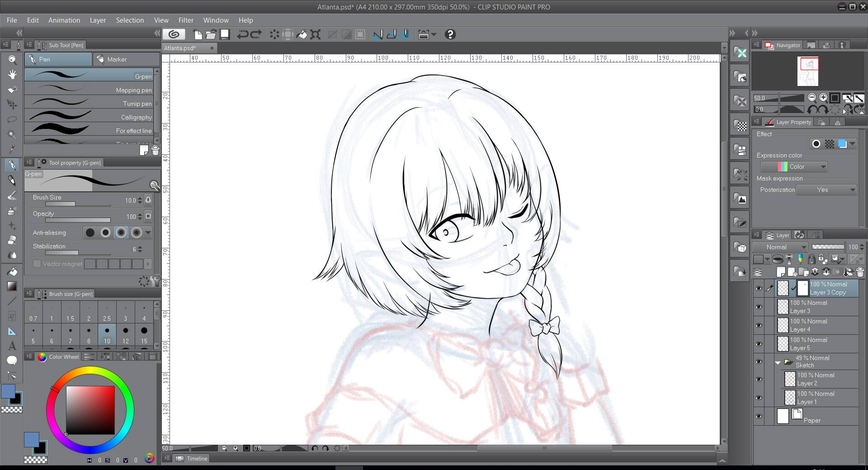Screen dimensions: 868x470
Task: Delete layer with trash icon
Action: pyautogui.click(x=860, y=272)
